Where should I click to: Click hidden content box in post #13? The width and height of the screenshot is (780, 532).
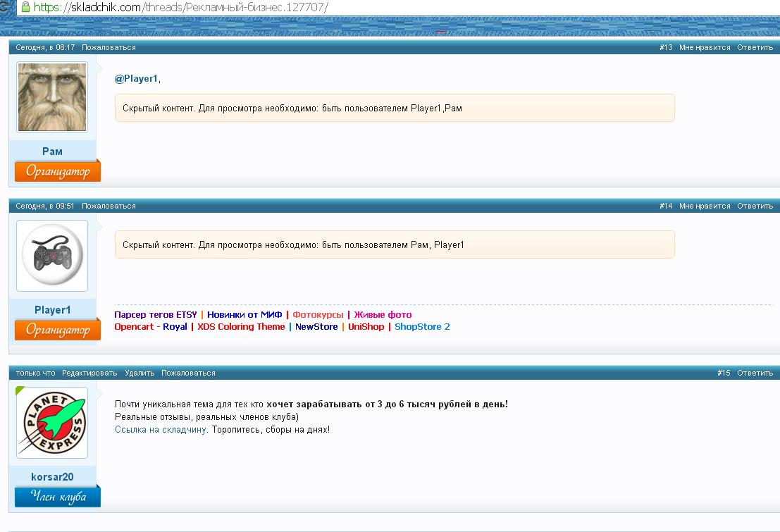(x=395, y=108)
